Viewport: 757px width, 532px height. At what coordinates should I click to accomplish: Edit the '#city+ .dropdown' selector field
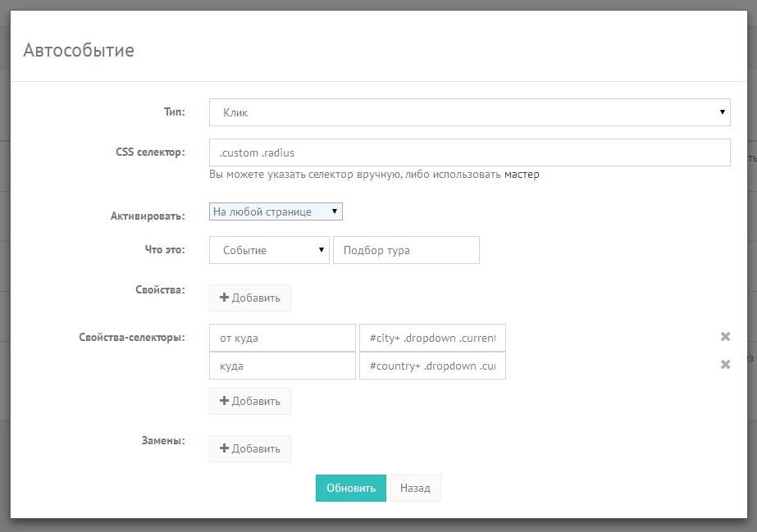coord(432,337)
